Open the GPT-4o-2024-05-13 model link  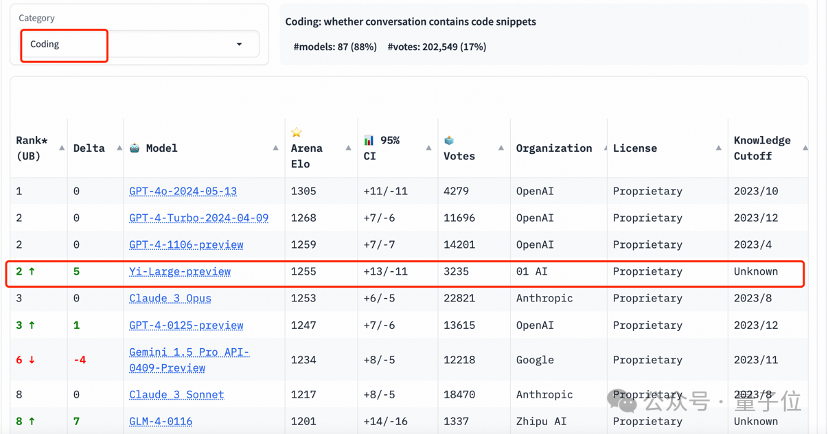pyautogui.click(x=183, y=191)
